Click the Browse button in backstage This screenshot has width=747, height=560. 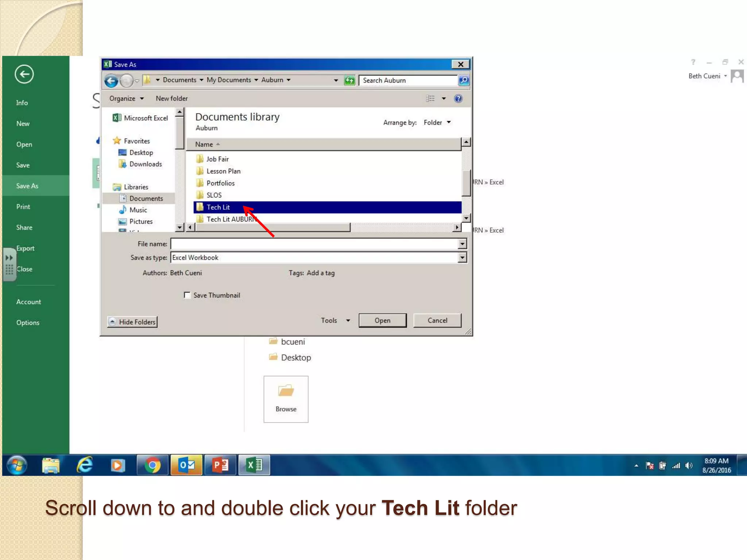(286, 399)
